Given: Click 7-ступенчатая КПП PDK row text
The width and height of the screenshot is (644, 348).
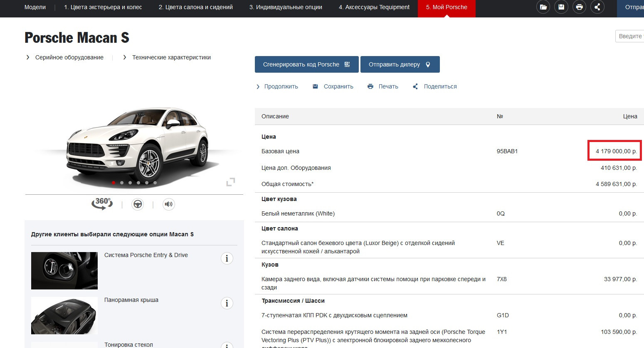Looking at the screenshot, I should click(x=334, y=315).
